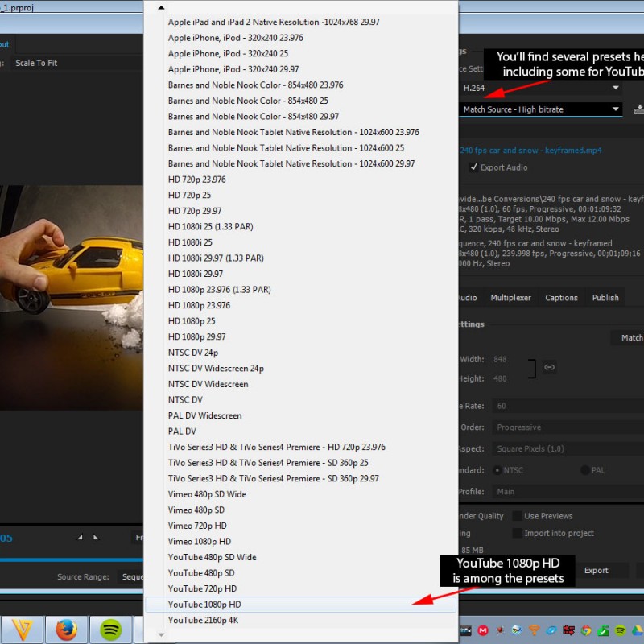This screenshot has width=644, height=644.
Task: Open Spotify from the taskbar
Action: click(110, 630)
